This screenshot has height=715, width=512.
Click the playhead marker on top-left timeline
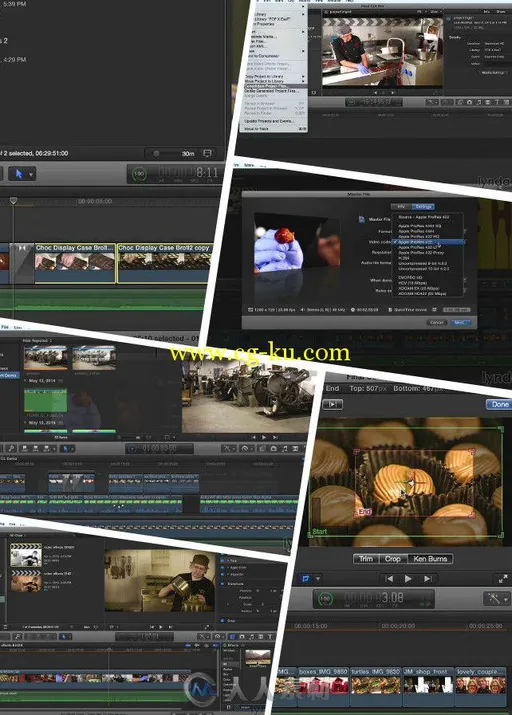[x=13, y=201]
